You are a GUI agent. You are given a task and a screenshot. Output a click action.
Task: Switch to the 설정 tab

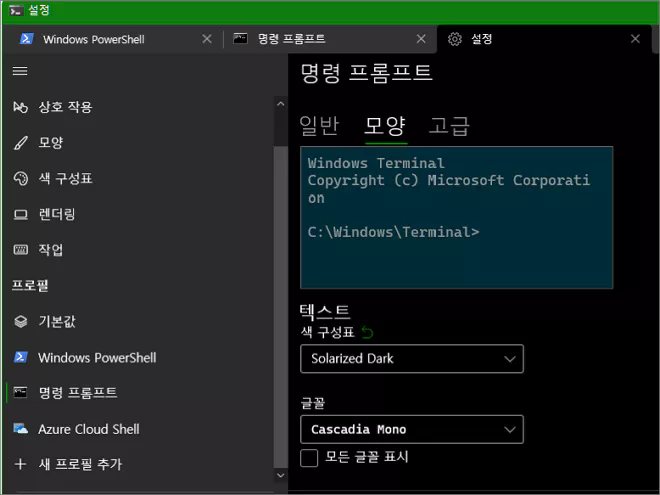[544, 39]
